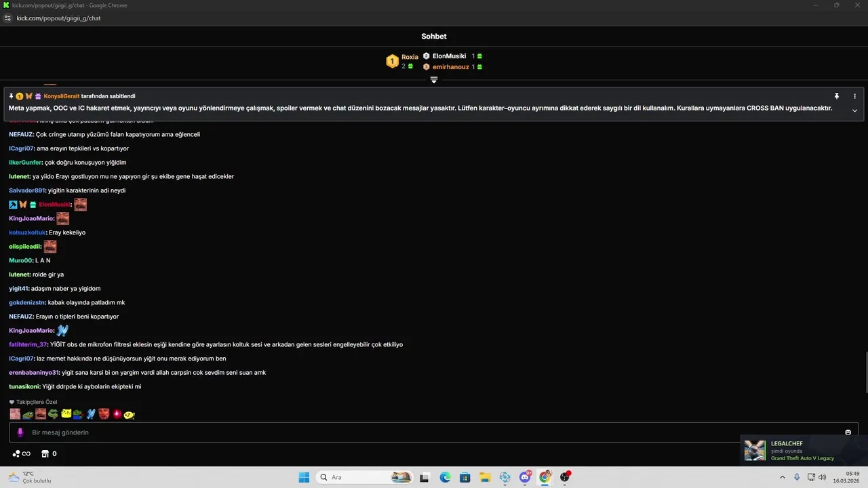Expand the gift leaderboard with the chevron
Screen dimensions: 868x488
[434, 80]
